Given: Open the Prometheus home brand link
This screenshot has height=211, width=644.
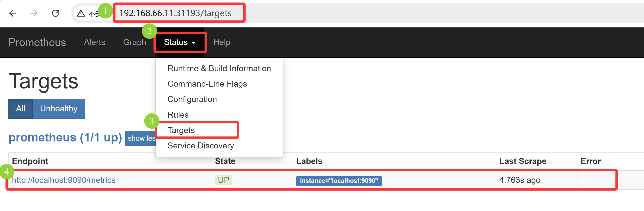Looking at the screenshot, I should [37, 42].
